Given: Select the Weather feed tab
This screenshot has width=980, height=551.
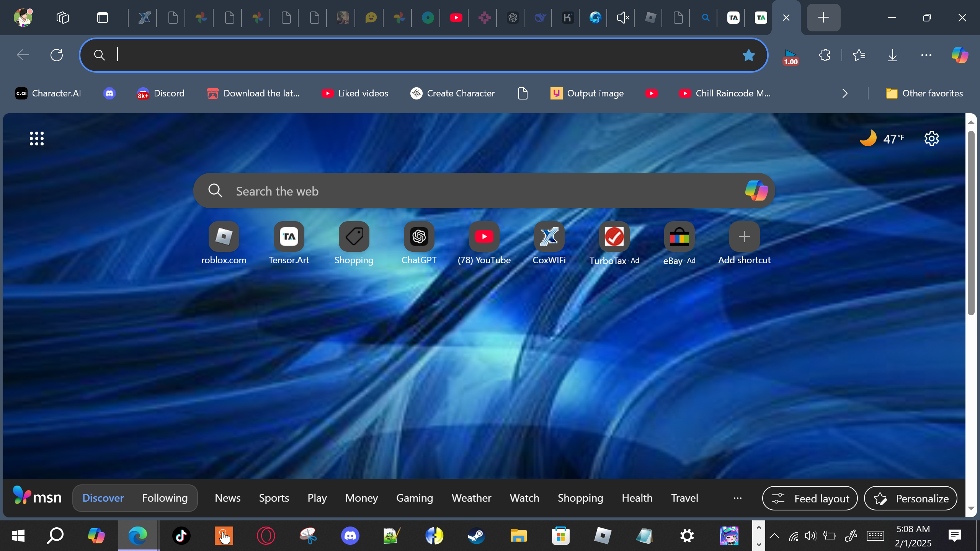Looking at the screenshot, I should (x=471, y=498).
